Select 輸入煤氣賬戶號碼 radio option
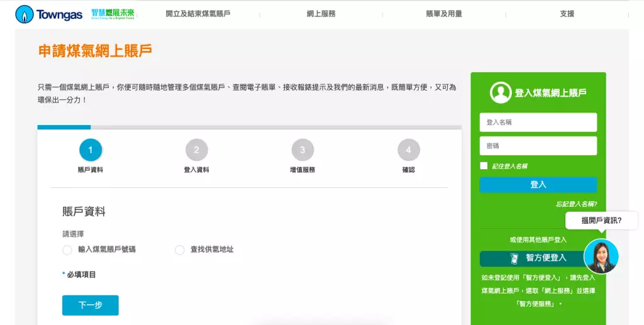Image resolution: width=644 pixels, height=325 pixels. pyautogui.click(x=67, y=250)
